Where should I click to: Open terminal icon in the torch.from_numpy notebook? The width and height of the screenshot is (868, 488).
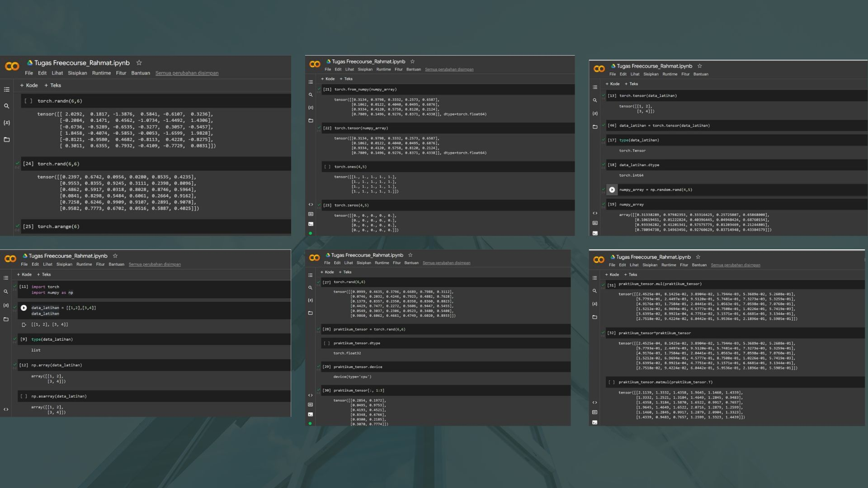(x=311, y=224)
